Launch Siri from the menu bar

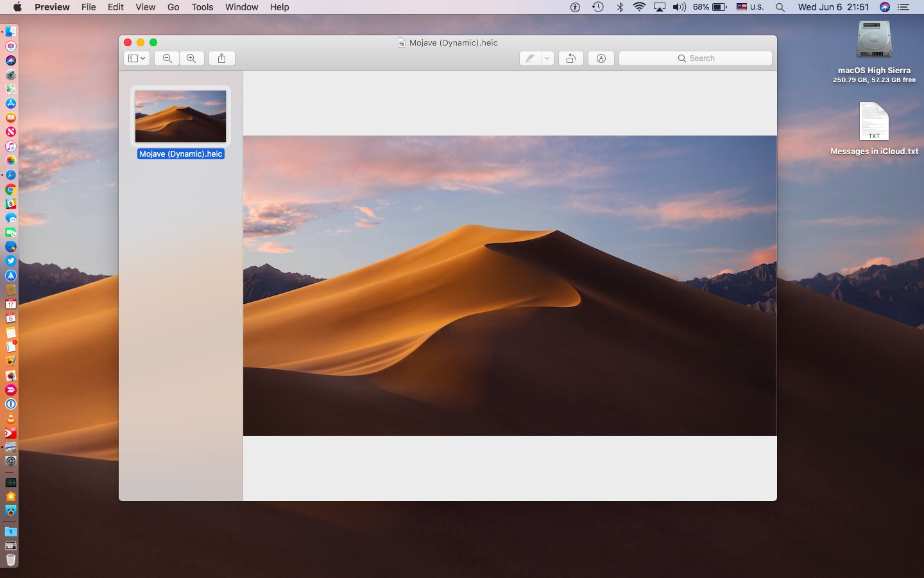pos(885,7)
